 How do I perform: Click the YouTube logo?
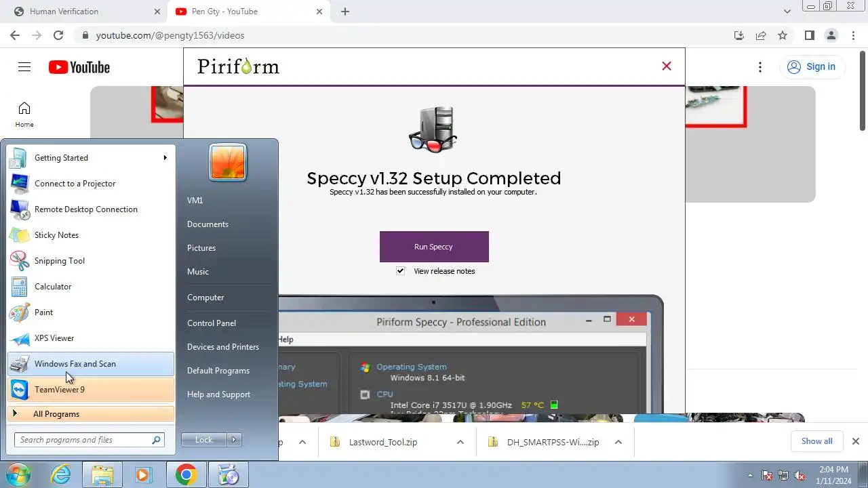pos(79,67)
